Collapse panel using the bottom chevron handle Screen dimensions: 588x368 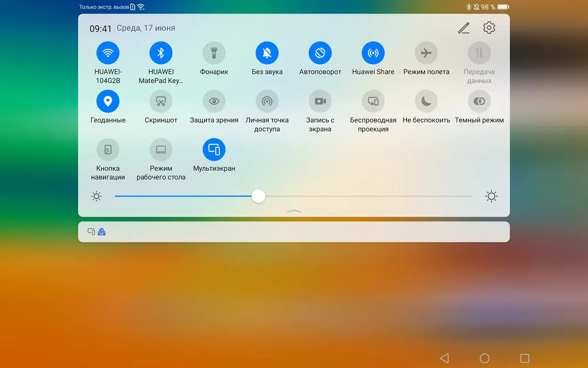pyautogui.click(x=294, y=211)
